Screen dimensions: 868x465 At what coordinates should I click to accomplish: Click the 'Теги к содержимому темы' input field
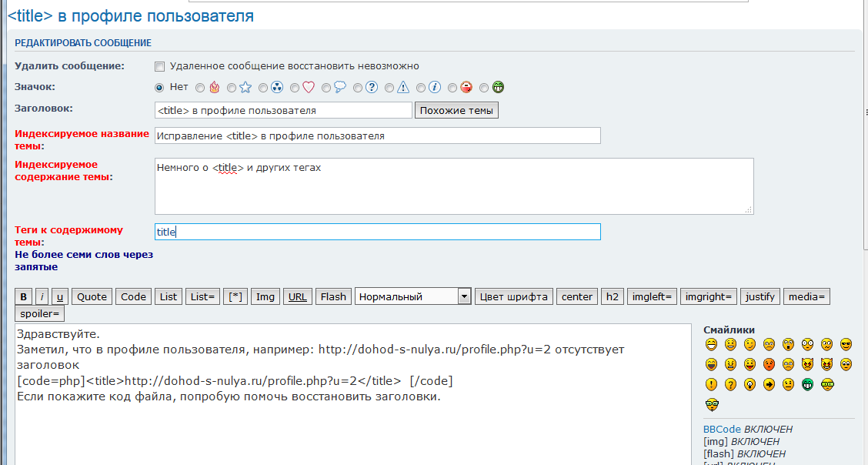click(377, 232)
